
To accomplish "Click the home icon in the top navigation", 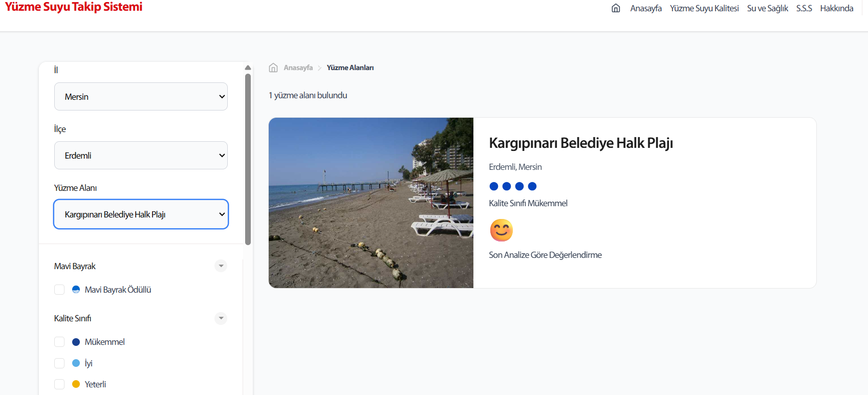I will coord(616,8).
